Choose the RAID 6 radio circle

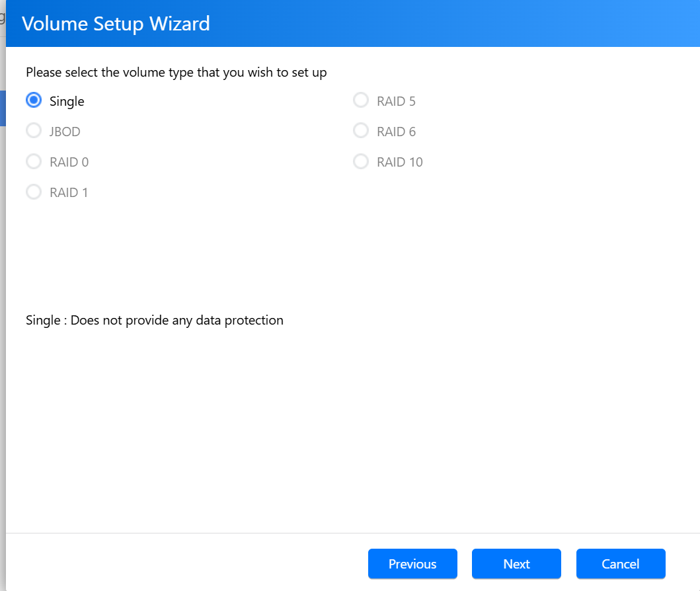point(361,131)
